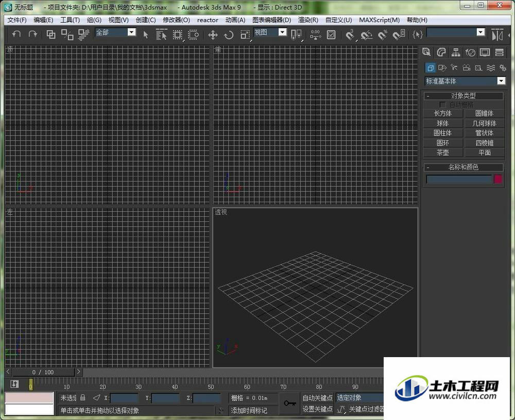Image resolution: width=515 pixels, height=420 pixels.
Task: Open Select by Name list icon
Action: click(x=161, y=35)
